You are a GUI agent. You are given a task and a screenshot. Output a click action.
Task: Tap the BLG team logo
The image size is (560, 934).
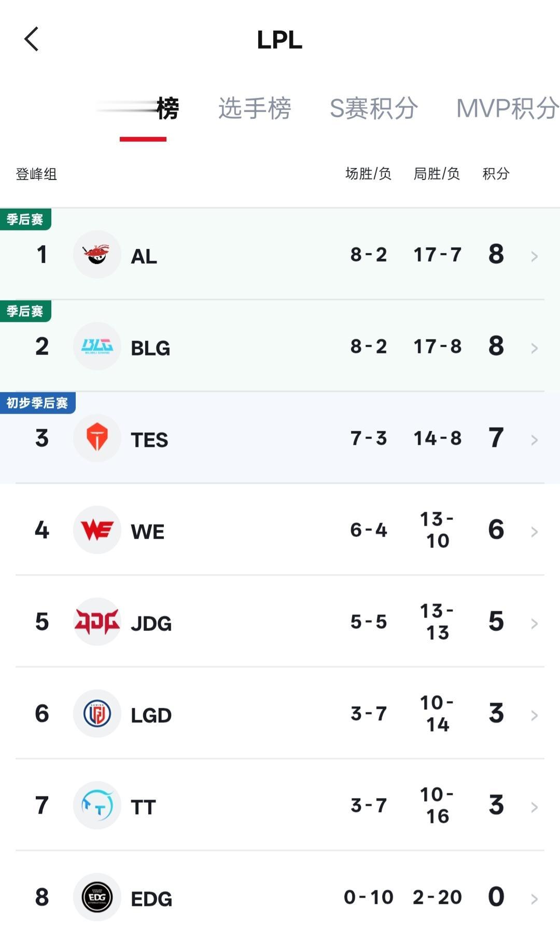pyautogui.click(x=97, y=346)
